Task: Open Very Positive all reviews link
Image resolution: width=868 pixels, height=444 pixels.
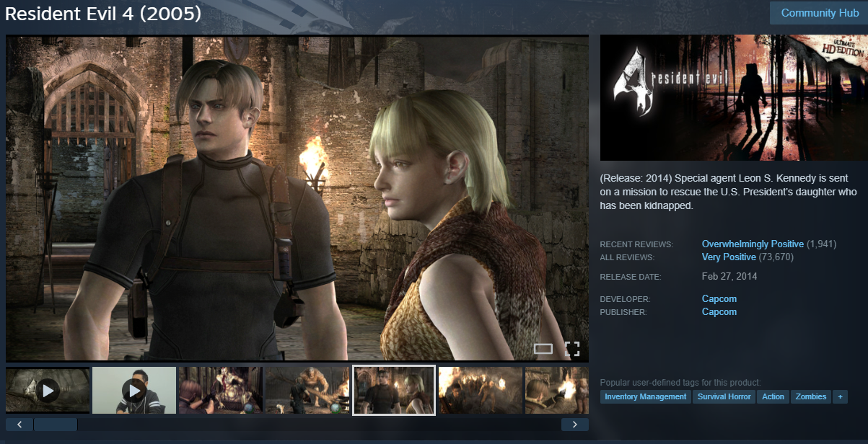Action: (x=729, y=257)
